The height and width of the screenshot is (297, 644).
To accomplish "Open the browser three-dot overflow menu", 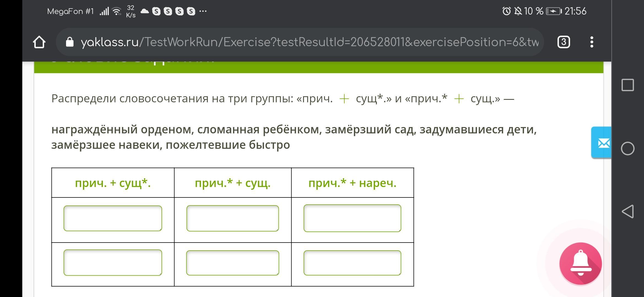I will click(592, 42).
